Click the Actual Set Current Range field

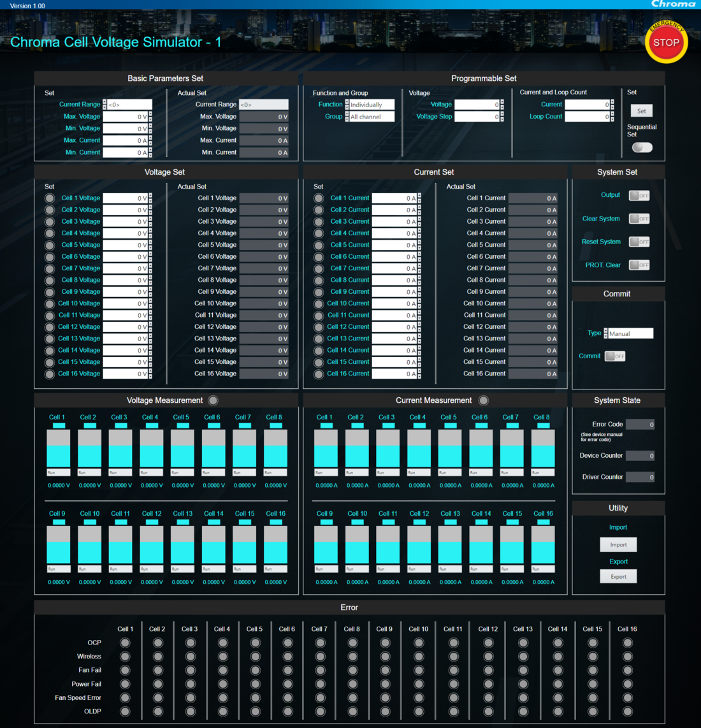pos(264,105)
